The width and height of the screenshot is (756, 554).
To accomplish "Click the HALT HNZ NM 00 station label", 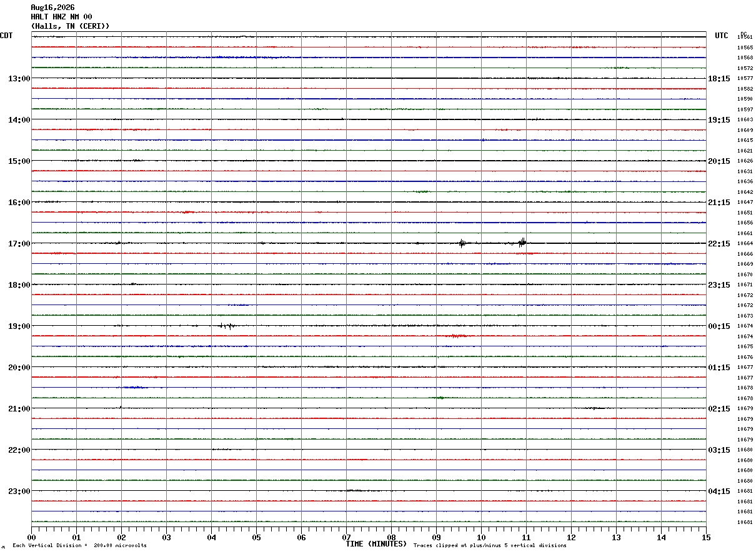I will [x=61, y=17].
